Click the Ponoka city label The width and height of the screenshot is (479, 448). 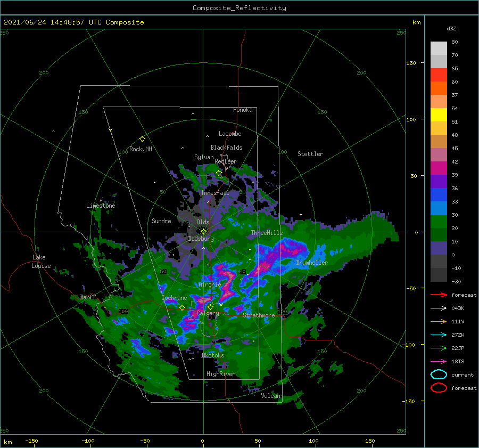point(243,110)
